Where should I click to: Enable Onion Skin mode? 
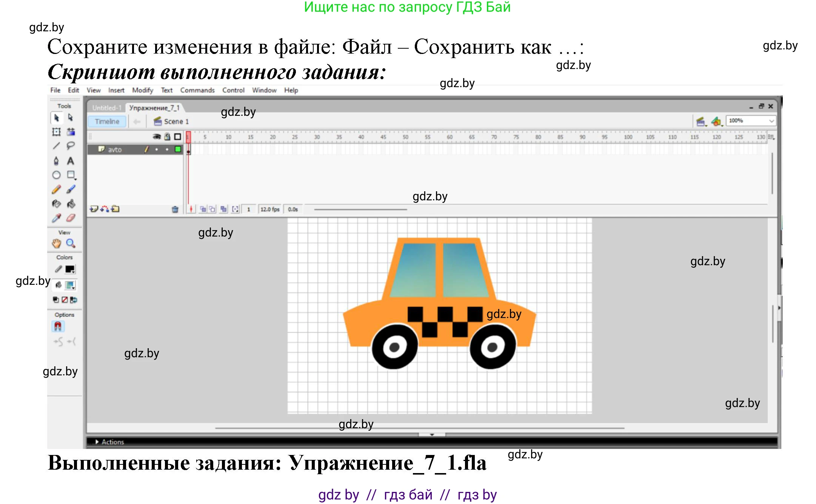[203, 209]
